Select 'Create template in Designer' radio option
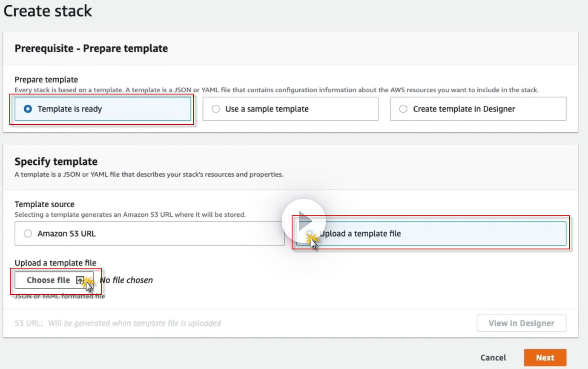The image size is (588, 369). [403, 109]
